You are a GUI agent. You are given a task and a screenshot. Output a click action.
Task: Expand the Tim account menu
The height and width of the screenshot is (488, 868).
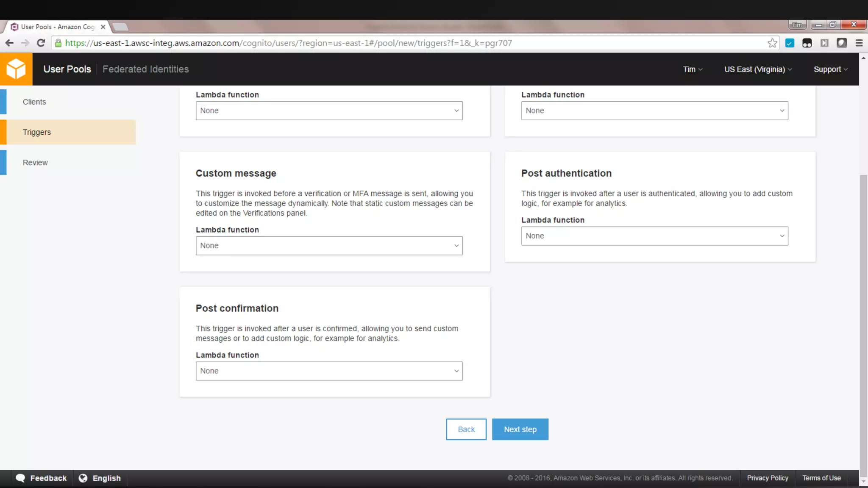[x=693, y=69]
